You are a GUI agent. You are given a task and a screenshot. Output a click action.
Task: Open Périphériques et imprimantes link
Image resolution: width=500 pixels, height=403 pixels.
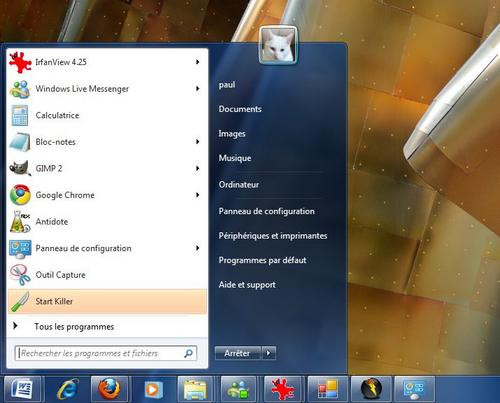pos(273,236)
